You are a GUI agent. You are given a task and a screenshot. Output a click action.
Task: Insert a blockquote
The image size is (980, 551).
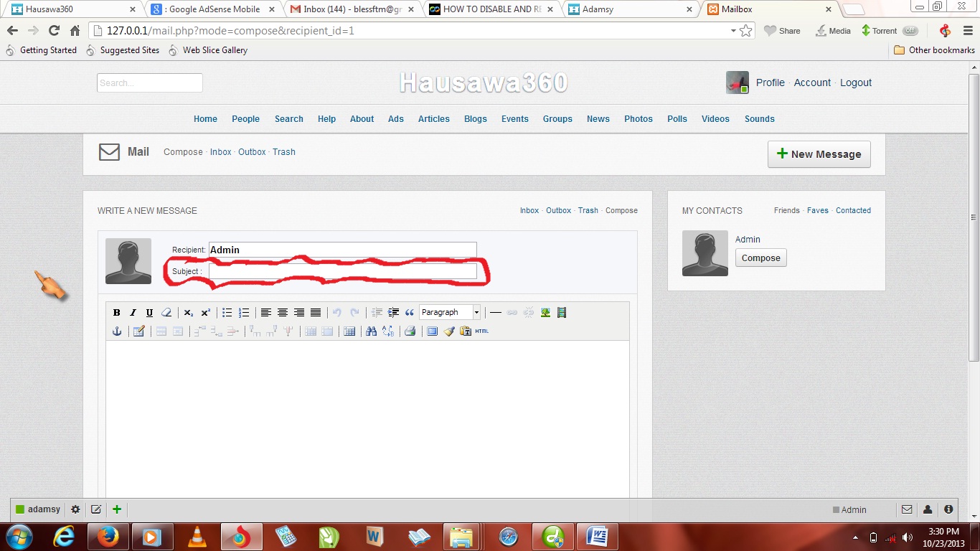(x=410, y=313)
